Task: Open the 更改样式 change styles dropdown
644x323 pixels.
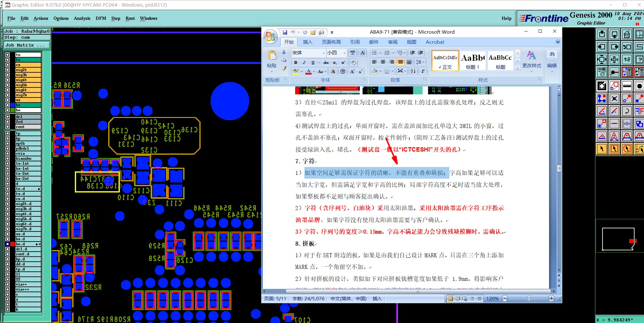Action: pos(532,62)
